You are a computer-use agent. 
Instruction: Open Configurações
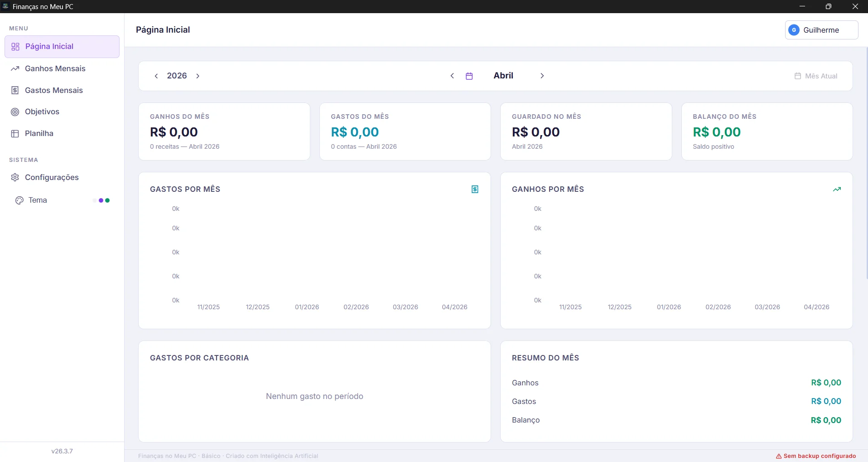tap(52, 177)
